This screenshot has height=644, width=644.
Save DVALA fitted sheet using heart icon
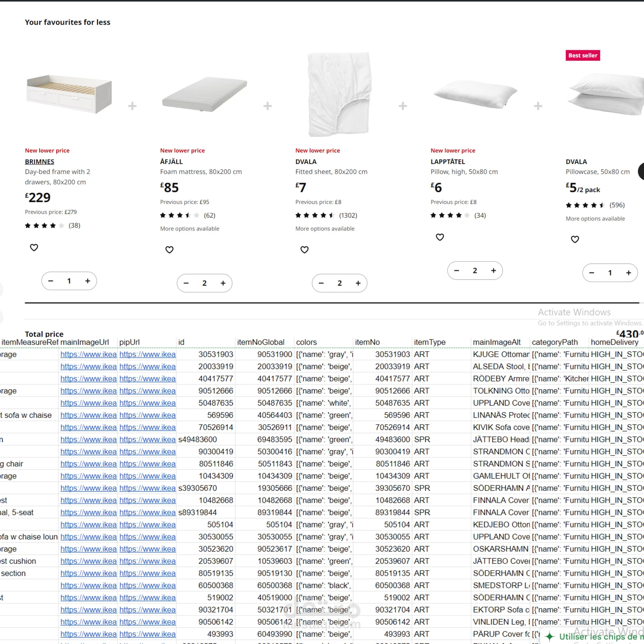pos(304,250)
